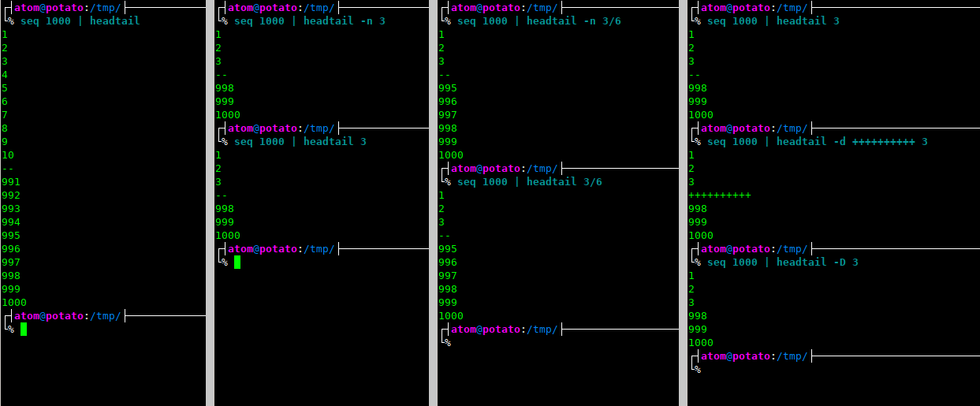This screenshot has height=406, width=980.
Task: Click "998" right after the ++++++++++ delimiter line
Action: pos(698,209)
